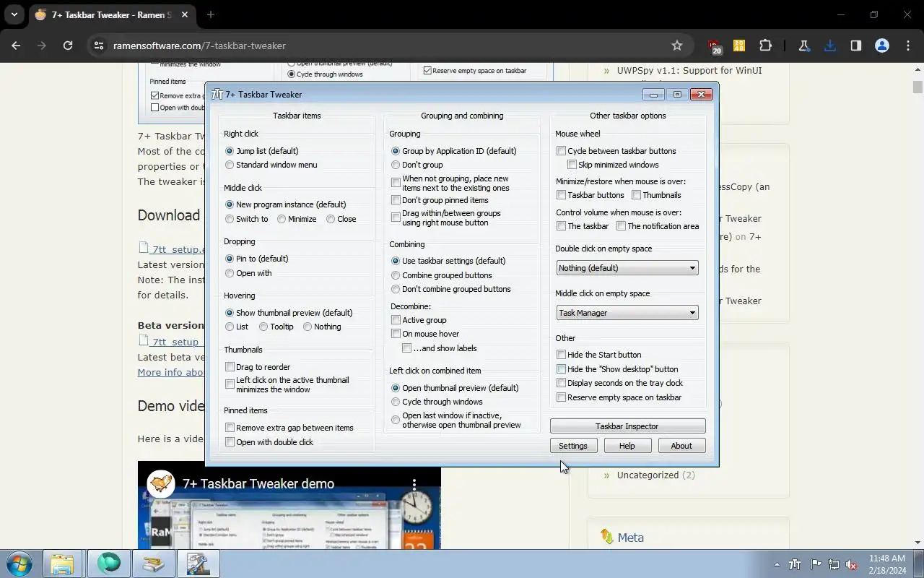Image resolution: width=924 pixels, height=578 pixels.
Task: Open Middle click on empty space dropdown
Action: (x=627, y=313)
